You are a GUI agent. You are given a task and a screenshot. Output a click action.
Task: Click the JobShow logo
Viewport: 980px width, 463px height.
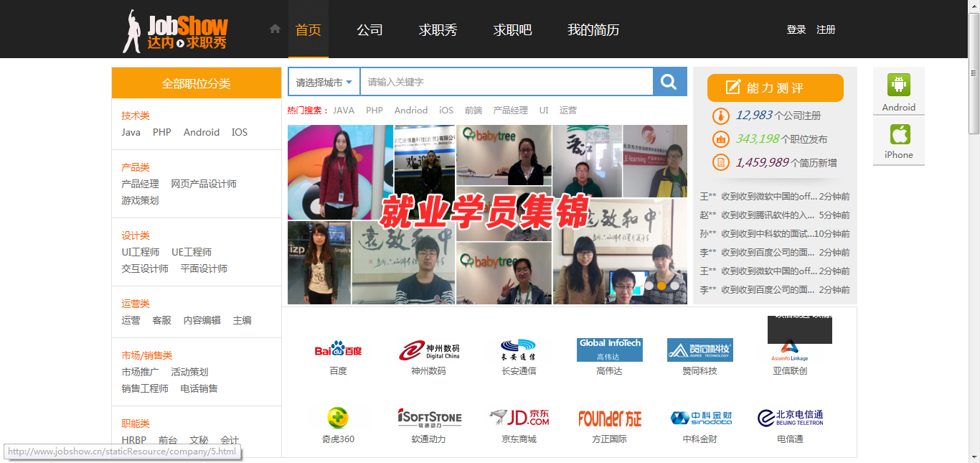(175, 31)
